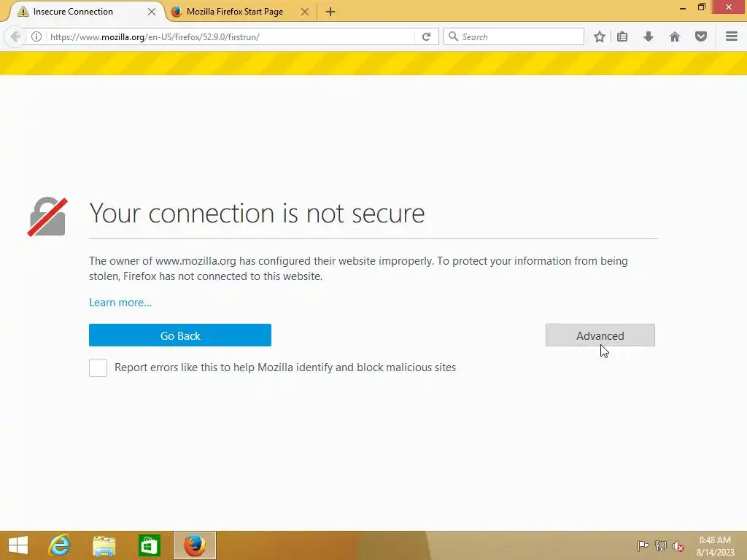Reload the current page
Screen dimensions: 747x560
pyautogui.click(x=426, y=36)
